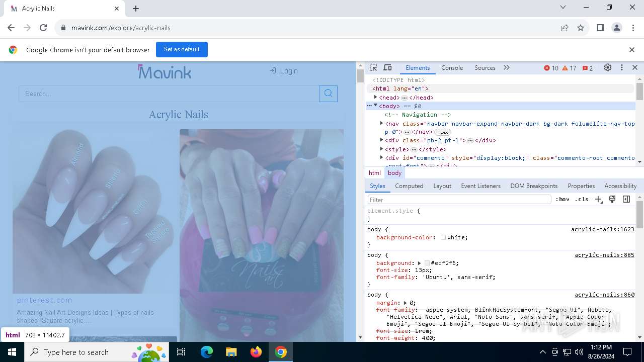Screen dimensions: 644x362
Task: Toggle the .cls element classes pane
Action: point(582,200)
